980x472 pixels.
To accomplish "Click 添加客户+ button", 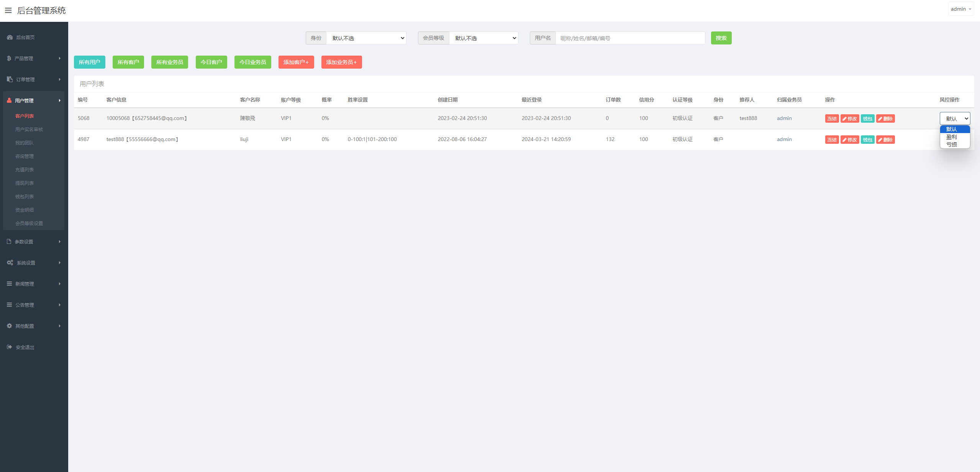I will pyautogui.click(x=296, y=62).
